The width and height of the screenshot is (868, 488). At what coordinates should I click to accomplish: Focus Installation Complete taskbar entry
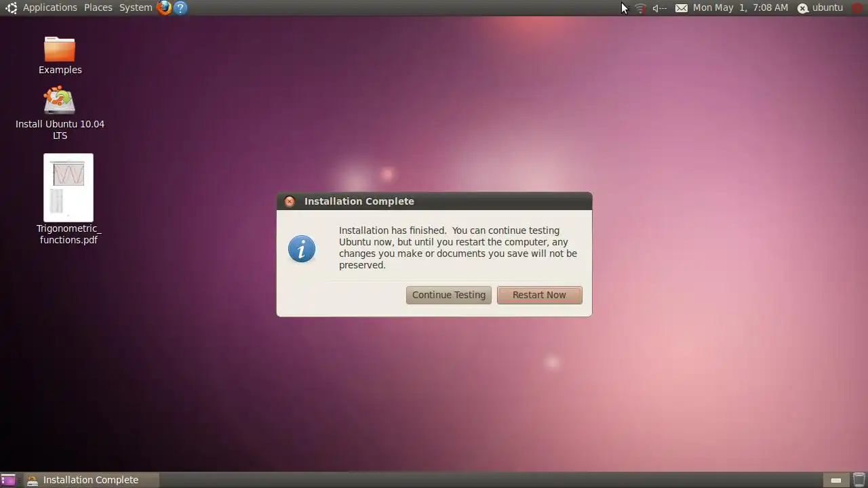pyautogui.click(x=91, y=480)
